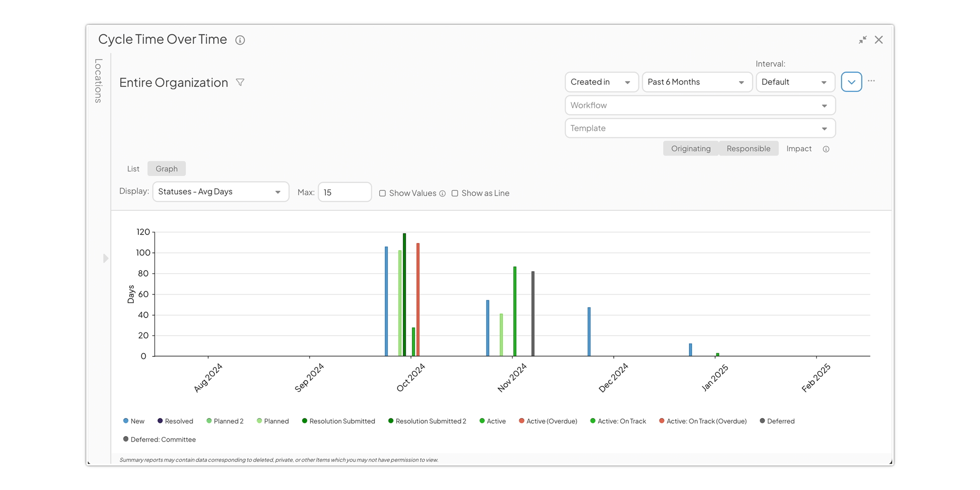Viewport: 980px width, 490px height.
Task: Open the Past 6 Months date range dropdown
Action: click(x=697, y=81)
